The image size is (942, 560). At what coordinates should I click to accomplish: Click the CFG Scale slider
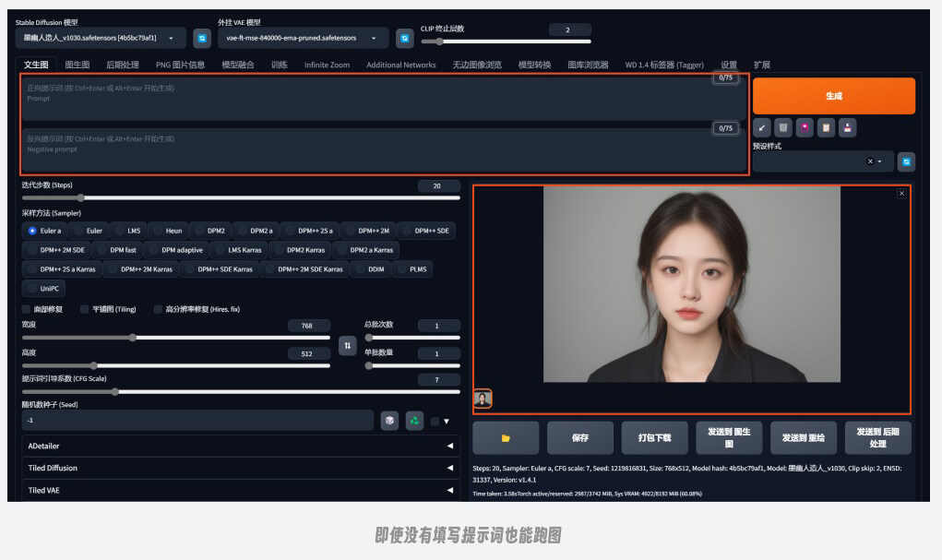pyautogui.click(x=240, y=391)
